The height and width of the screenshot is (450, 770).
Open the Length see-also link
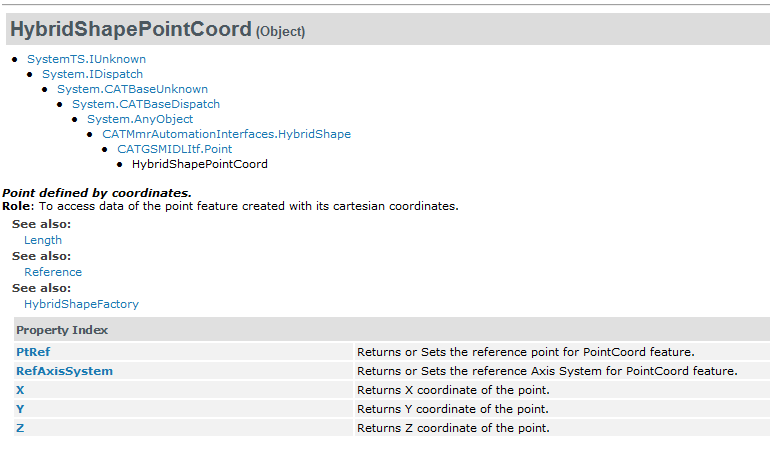[x=43, y=240]
